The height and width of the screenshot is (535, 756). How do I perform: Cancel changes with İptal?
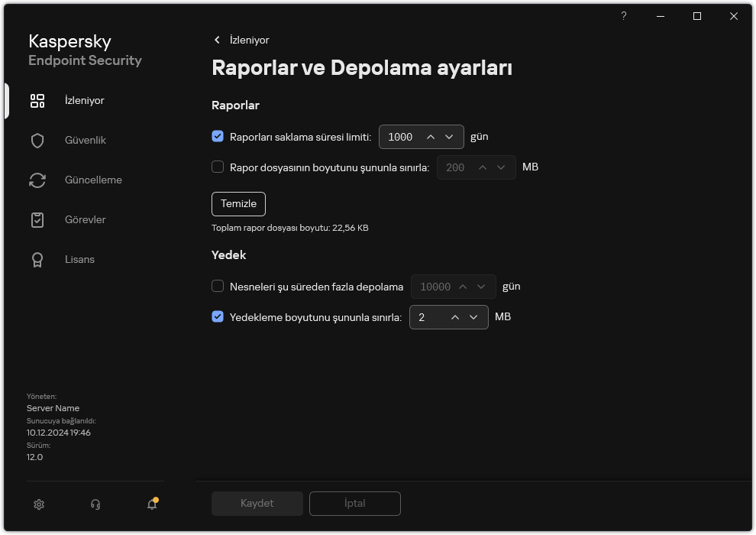[x=354, y=503]
